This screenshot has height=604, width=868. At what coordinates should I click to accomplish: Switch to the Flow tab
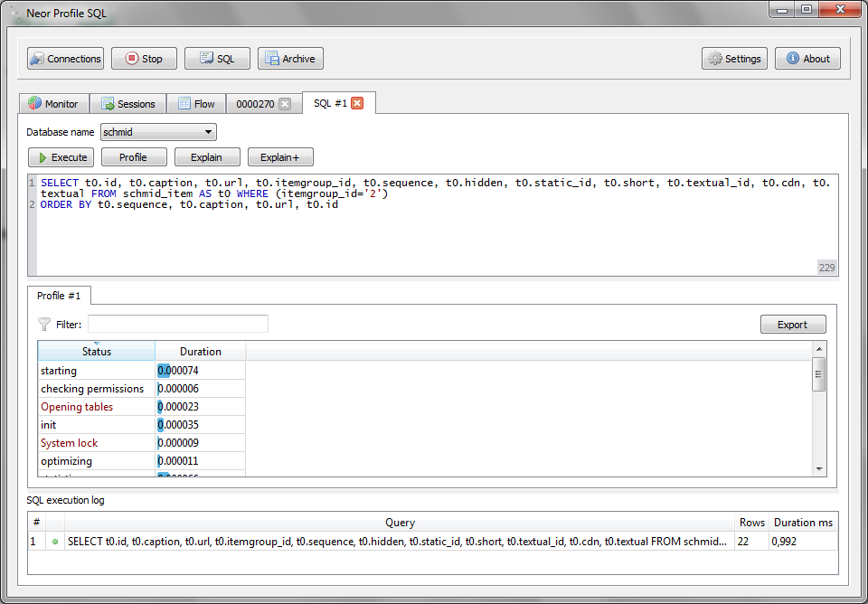(196, 104)
